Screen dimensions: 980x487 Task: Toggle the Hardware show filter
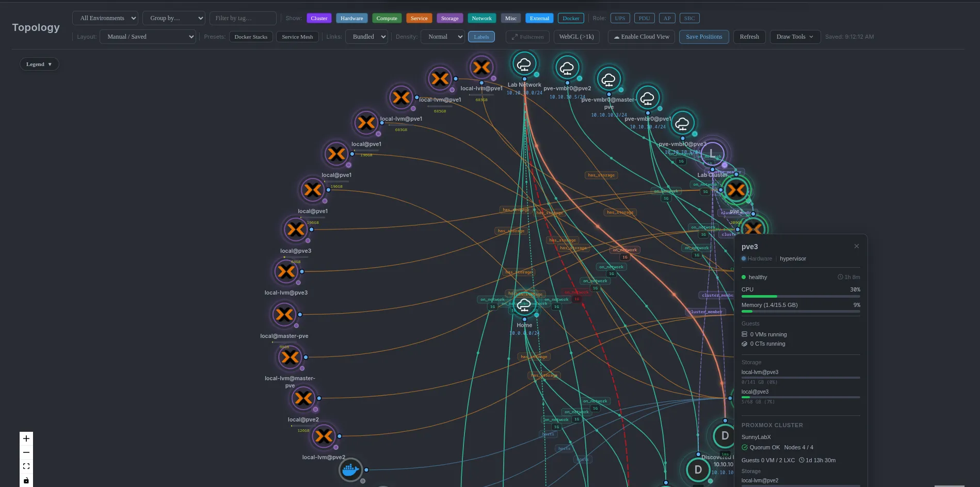coord(352,18)
